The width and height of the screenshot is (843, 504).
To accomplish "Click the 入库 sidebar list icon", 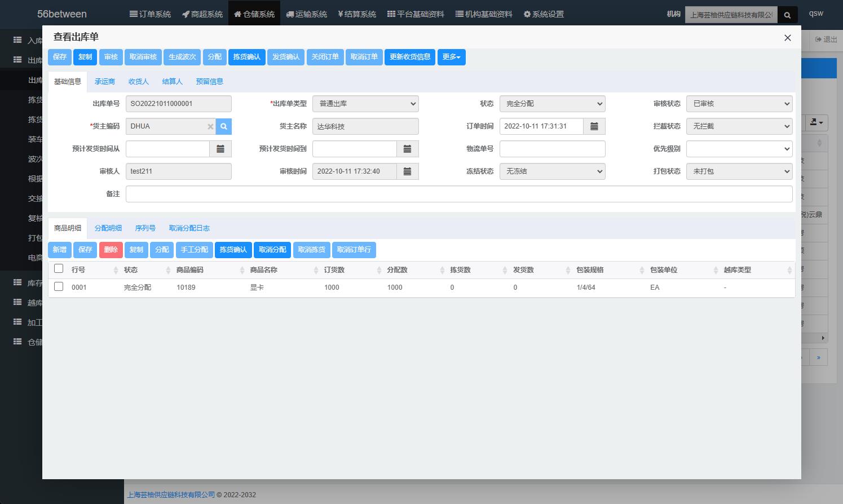I will (x=17, y=40).
